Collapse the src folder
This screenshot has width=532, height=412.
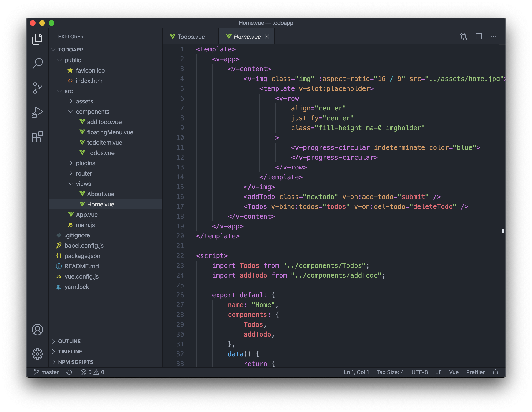tap(105, 91)
